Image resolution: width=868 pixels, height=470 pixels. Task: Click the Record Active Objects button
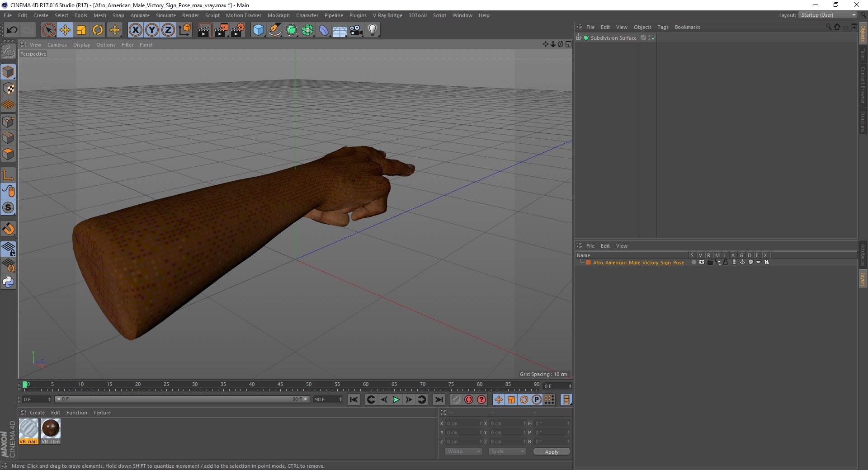point(456,399)
